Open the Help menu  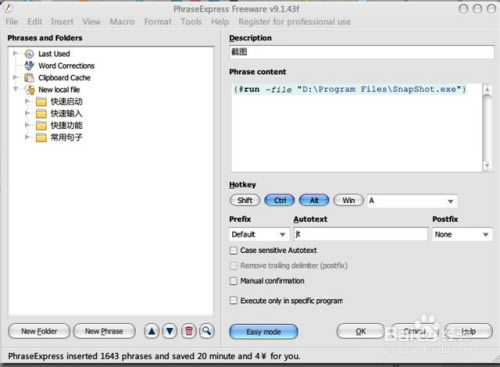220,22
